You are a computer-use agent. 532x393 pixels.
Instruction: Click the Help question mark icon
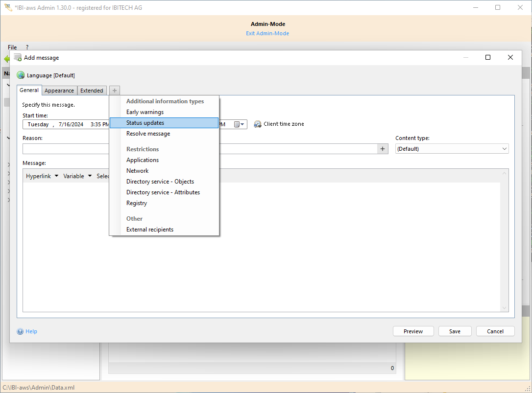click(20, 331)
